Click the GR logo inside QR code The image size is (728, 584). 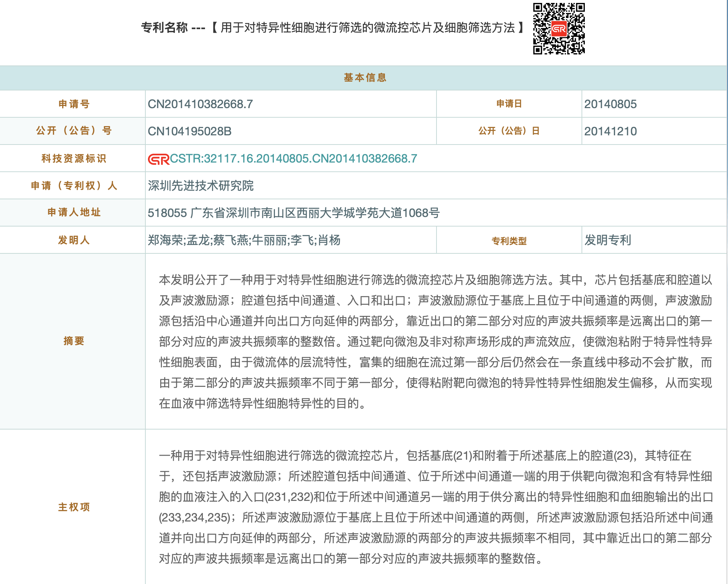pyautogui.click(x=559, y=29)
